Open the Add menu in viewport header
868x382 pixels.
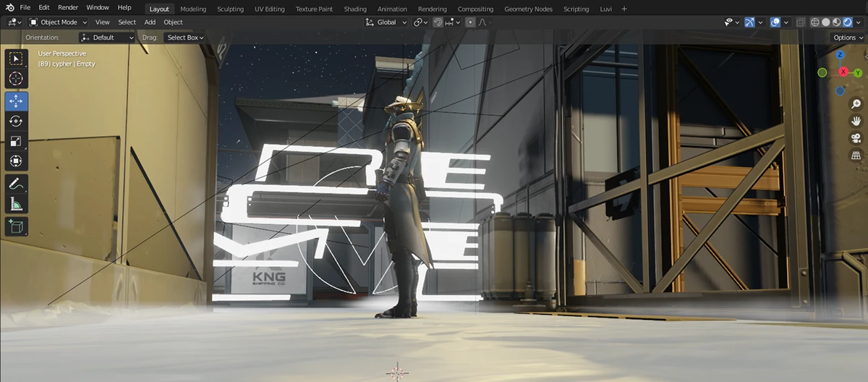150,22
